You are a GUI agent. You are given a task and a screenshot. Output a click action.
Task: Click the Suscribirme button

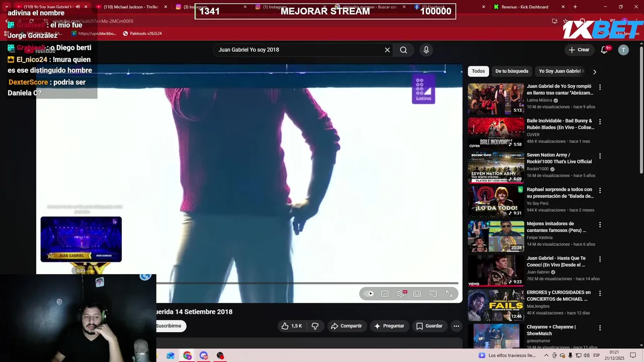tap(169, 326)
